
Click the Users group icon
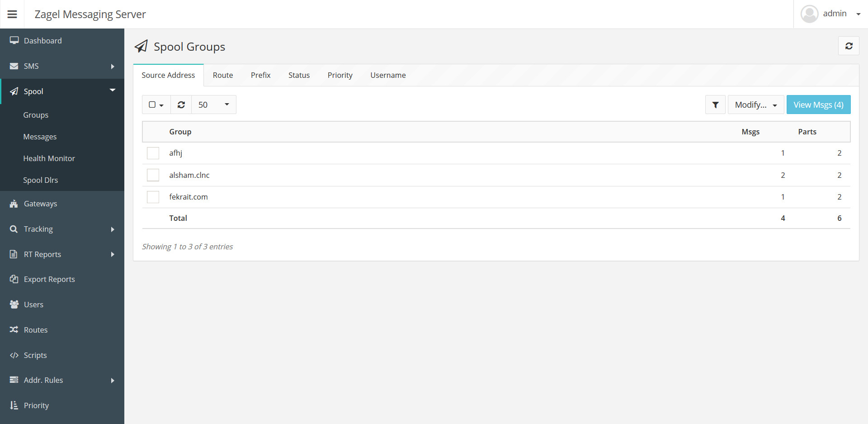pyautogui.click(x=14, y=305)
